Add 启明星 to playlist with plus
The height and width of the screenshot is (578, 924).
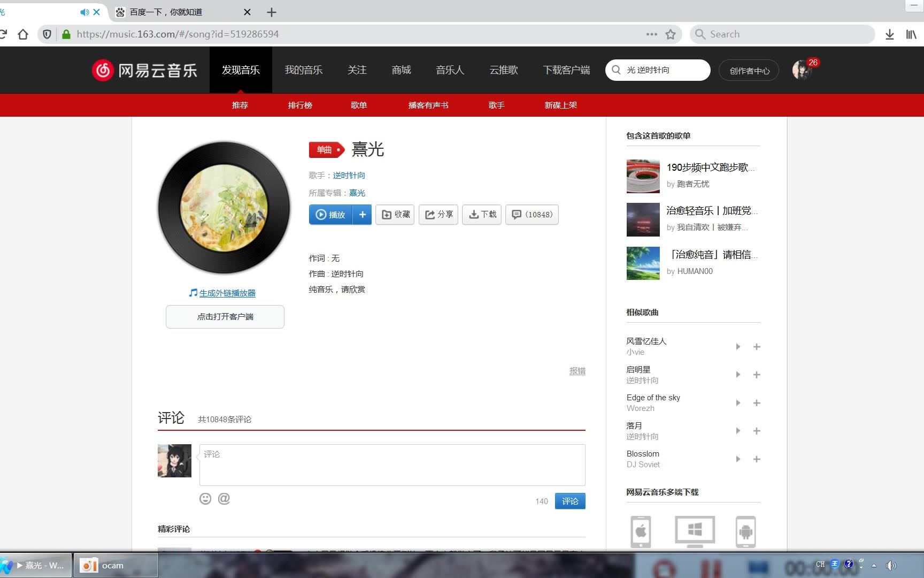click(x=757, y=375)
